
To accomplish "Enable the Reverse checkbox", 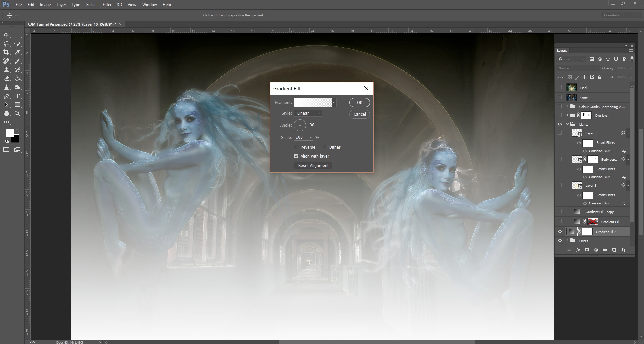I will [x=296, y=147].
